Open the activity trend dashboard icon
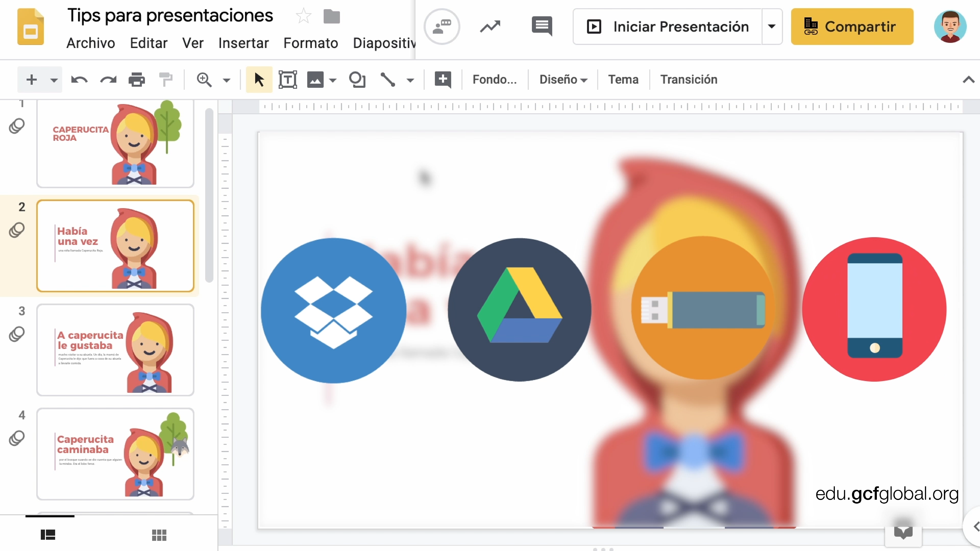This screenshot has height=551, width=980. 490,27
